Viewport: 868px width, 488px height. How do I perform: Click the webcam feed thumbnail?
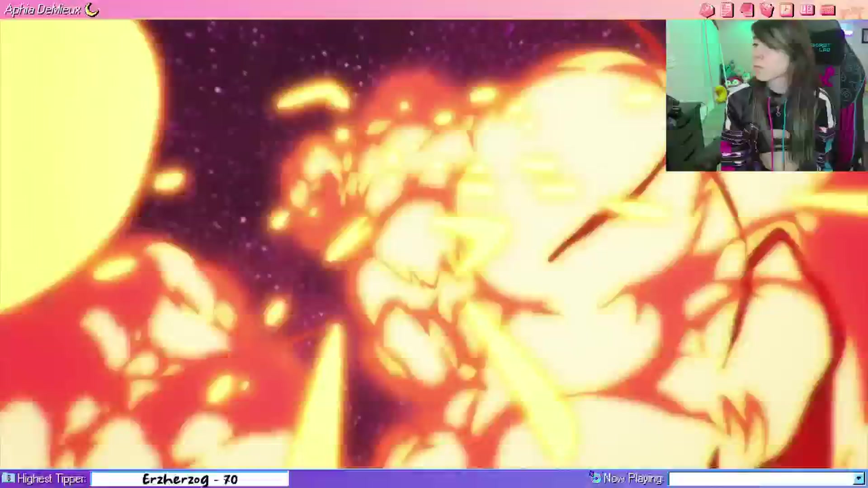(767, 95)
